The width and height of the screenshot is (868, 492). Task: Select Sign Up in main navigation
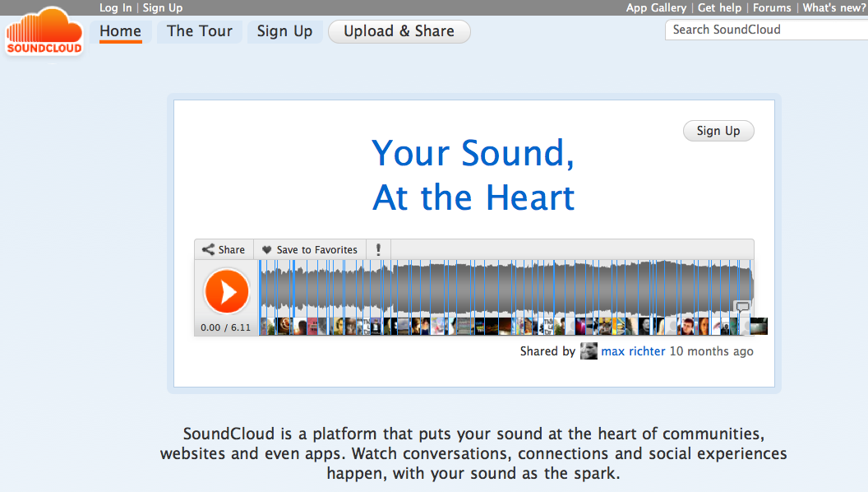pos(284,31)
